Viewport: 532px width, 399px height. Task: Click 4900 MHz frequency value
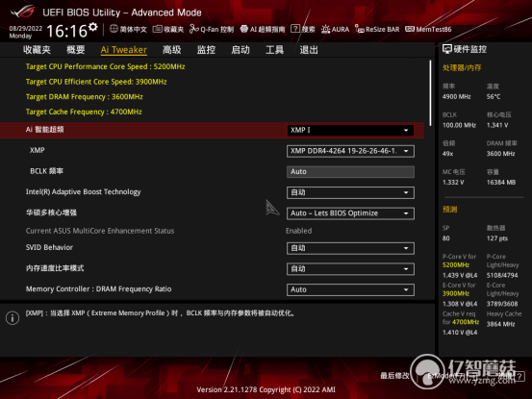457,96
